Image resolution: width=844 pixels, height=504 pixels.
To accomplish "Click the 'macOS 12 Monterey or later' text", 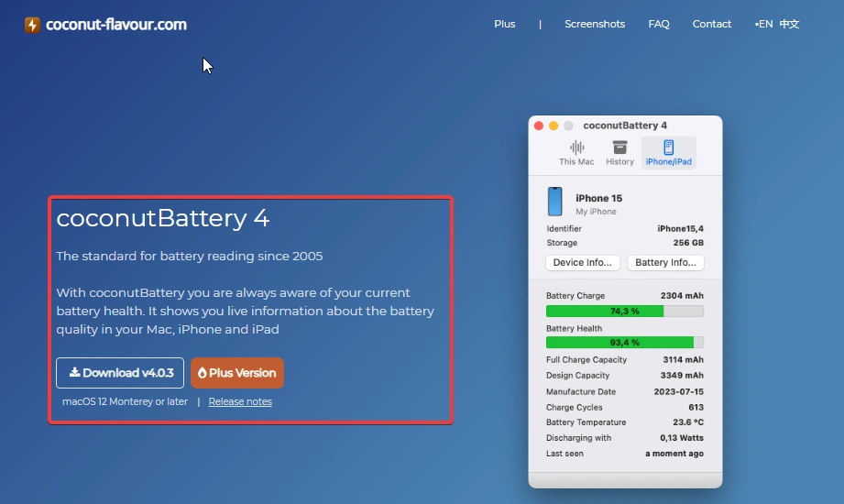I will (125, 401).
